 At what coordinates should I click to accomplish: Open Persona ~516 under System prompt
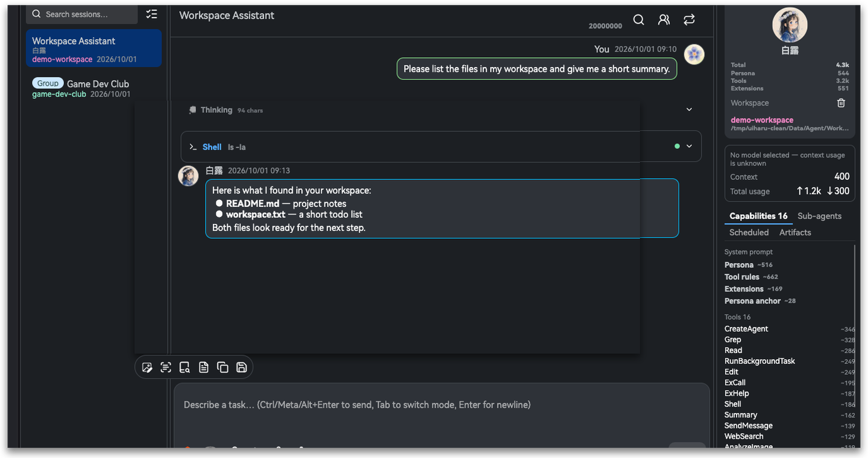749,265
